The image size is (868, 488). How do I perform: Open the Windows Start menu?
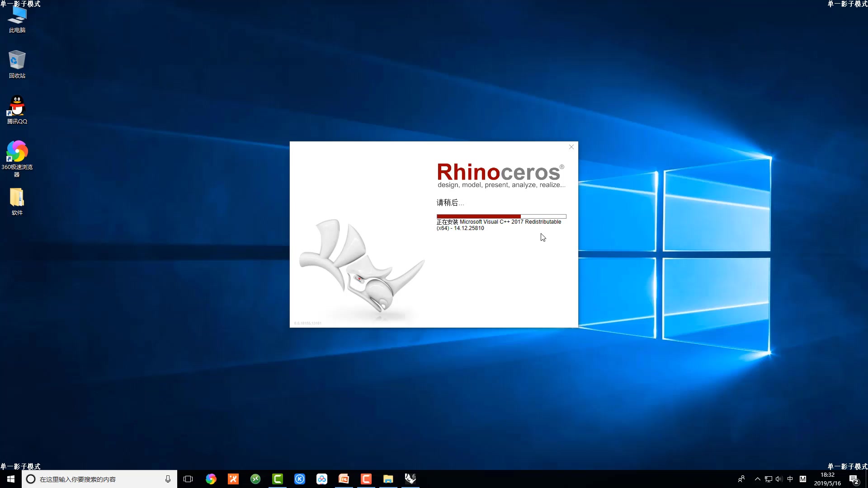point(11,479)
